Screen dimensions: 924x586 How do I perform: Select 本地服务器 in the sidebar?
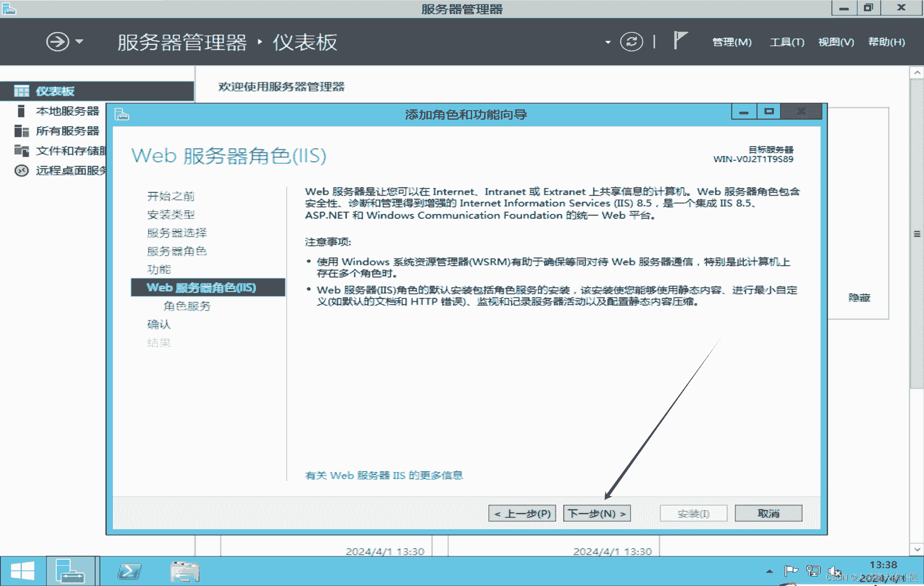[x=67, y=111]
